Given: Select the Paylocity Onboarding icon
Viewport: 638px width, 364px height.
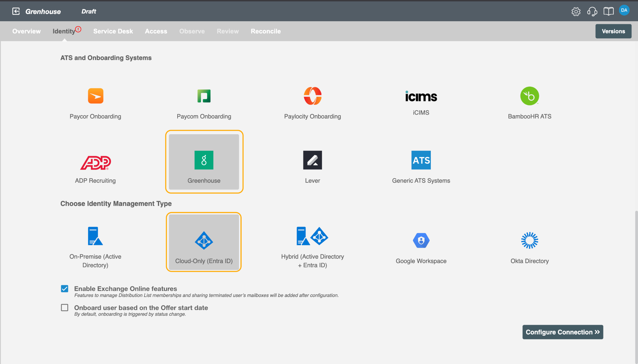Looking at the screenshot, I should click(x=312, y=96).
